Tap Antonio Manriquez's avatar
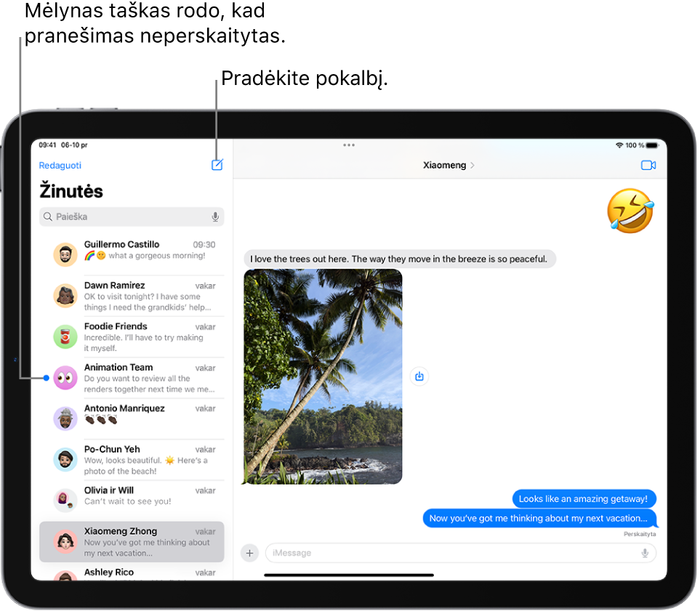The height and width of the screenshot is (611, 700). pyautogui.click(x=65, y=418)
